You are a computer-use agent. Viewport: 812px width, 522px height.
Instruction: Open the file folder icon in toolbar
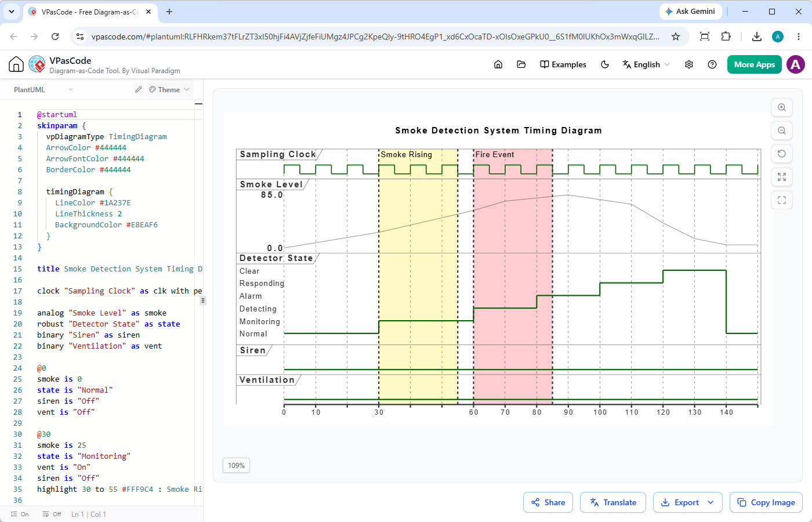point(521,64)
